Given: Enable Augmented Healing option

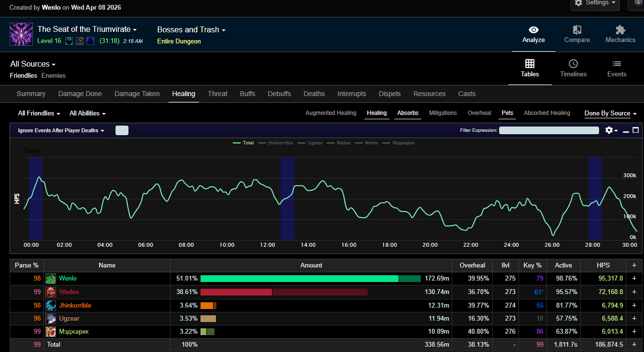Looking at the screenshot, I should [x=330, y=113].
